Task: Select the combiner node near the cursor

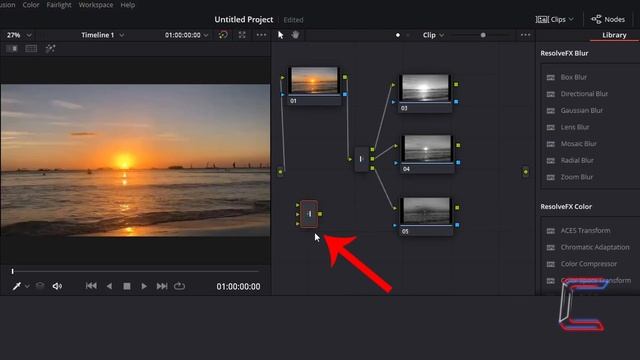Action: tap(309, 214)
